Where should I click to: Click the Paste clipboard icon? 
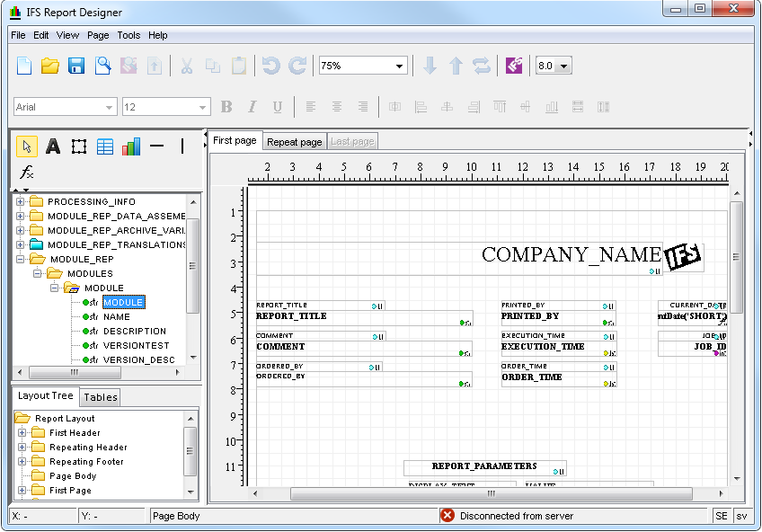click(239, 66)
